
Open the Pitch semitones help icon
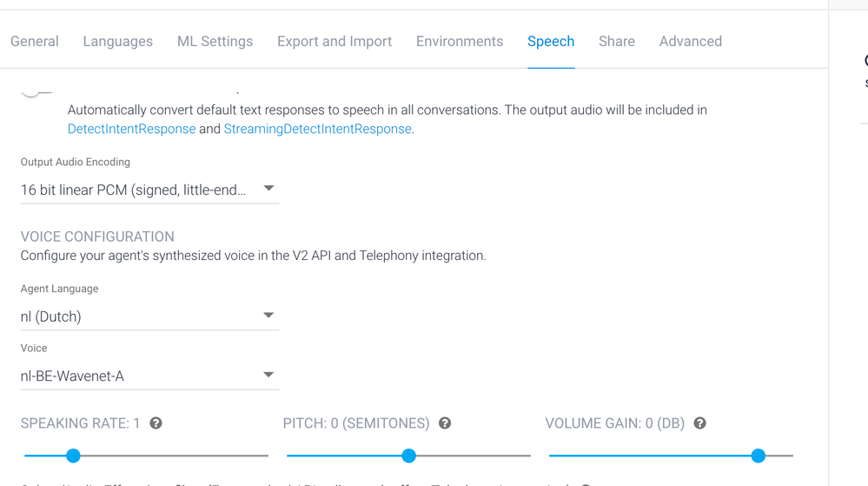[x=445, y=423]
